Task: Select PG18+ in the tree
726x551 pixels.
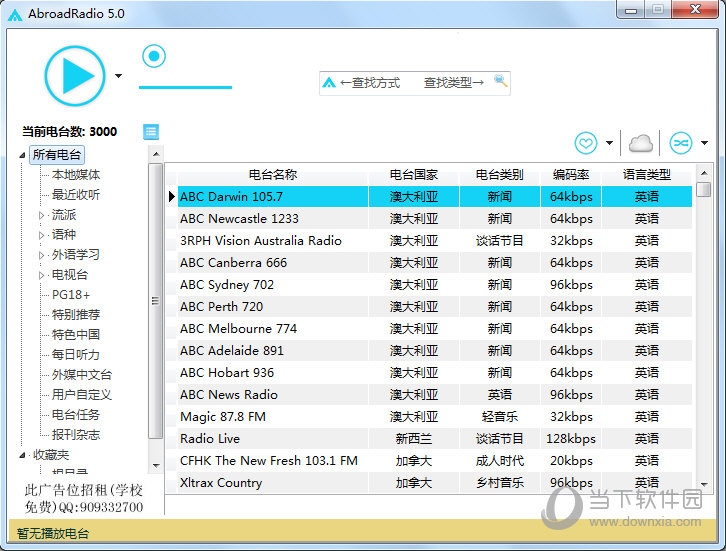Action: coord(71,295)
